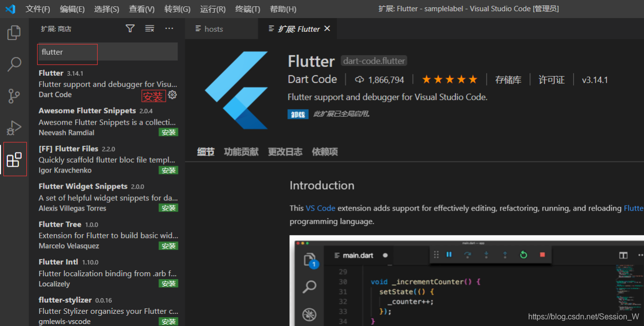Click the large Flutter logo image
Image resolution: width=644 pixels, height=326 pixels.
pyautogui.click(x=237, y=90)
